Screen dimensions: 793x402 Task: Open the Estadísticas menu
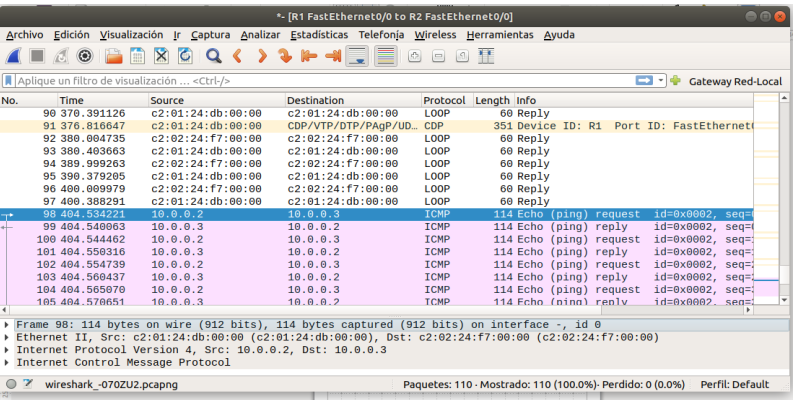[x=319, y=35]
